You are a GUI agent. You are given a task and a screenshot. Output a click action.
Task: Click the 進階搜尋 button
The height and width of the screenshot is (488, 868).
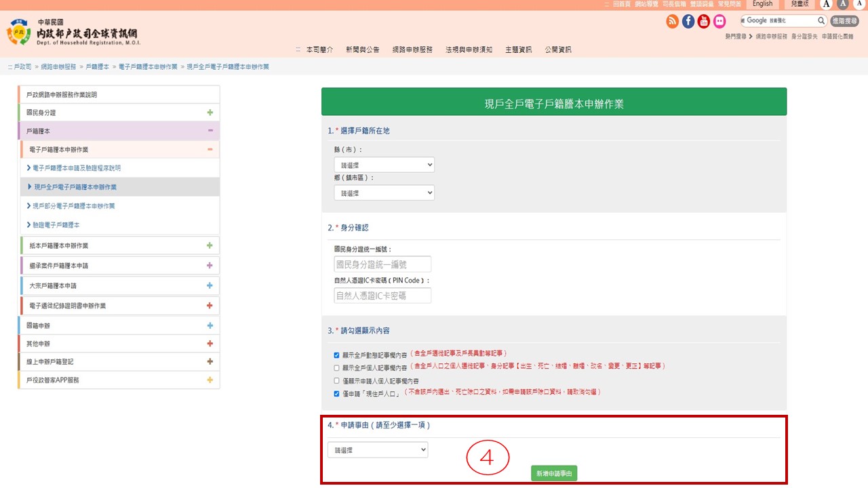click(x=844, y=21)
